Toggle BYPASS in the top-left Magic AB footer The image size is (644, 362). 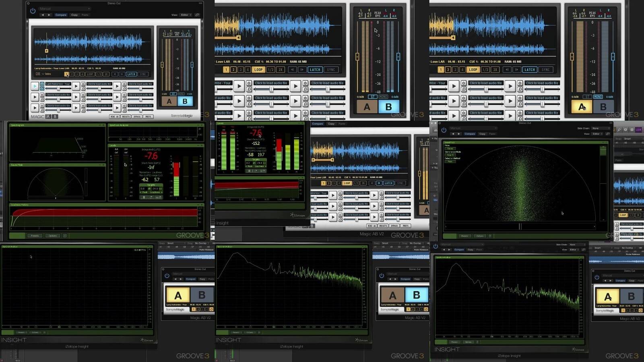click(x=137, y=117)
